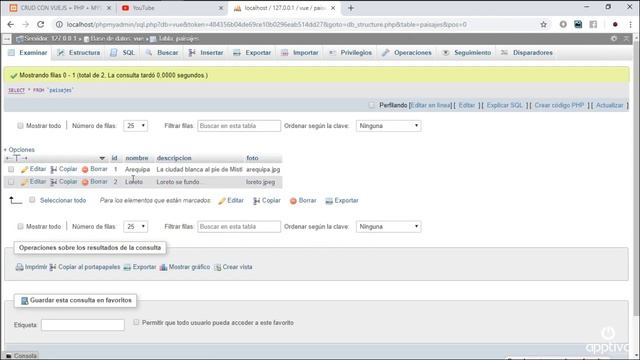Open the Consola panel
This screenshot has width=640, height=360.
click(x=21, y=356)
